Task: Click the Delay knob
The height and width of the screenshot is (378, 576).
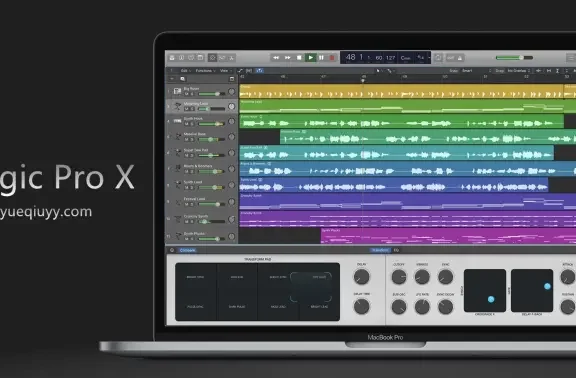Action: tap(361, 277)
